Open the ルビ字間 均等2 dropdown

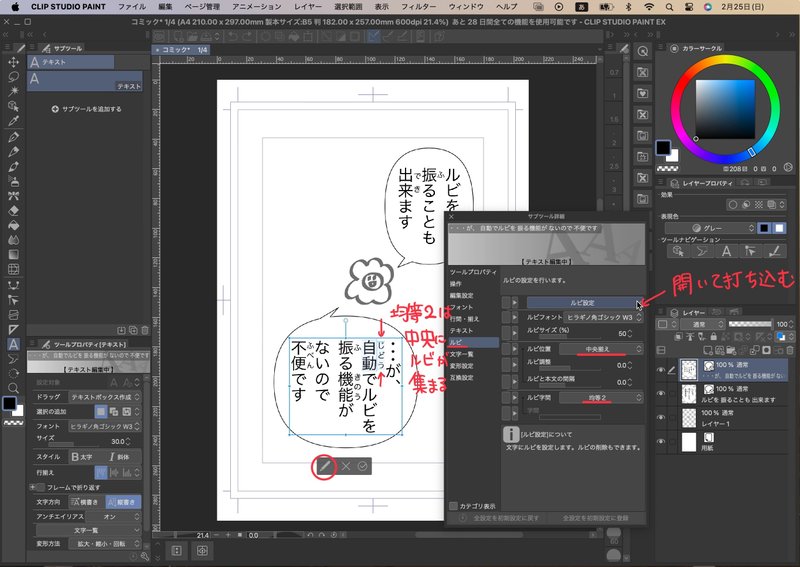601,398
